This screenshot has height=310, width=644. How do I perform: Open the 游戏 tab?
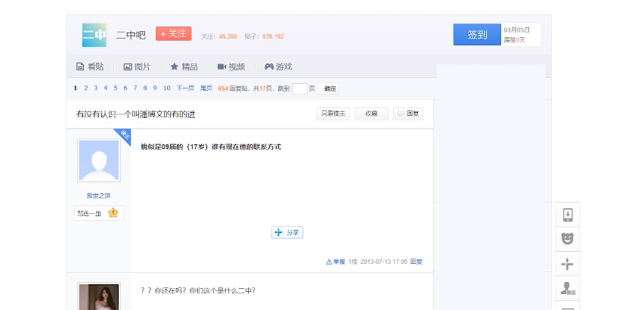click(x=278, y=67)
